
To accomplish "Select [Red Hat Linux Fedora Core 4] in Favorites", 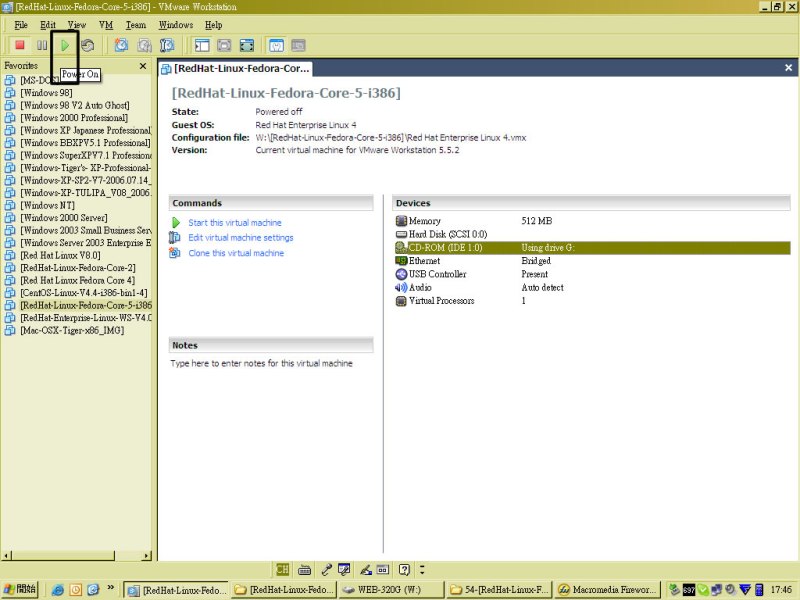I will tap(78, 281).
